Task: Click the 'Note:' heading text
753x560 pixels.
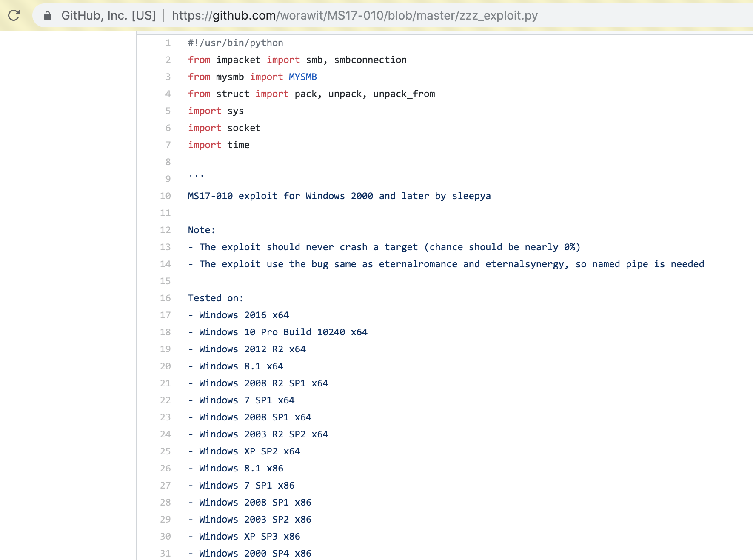Action: pyautogui.click(x=202, y=230)
